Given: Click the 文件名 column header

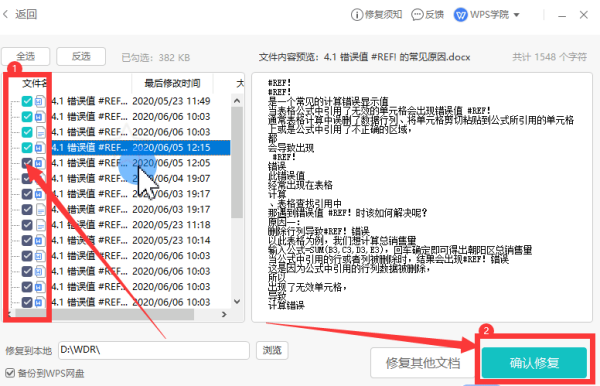Looking at the screenshot, I should (x=35, y=83).
